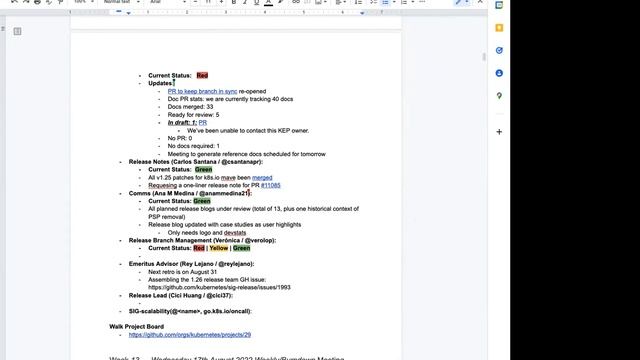Click 'Next retro is on August 31'
This screenshot has height=360, width=640.
[x=182, y=272]
